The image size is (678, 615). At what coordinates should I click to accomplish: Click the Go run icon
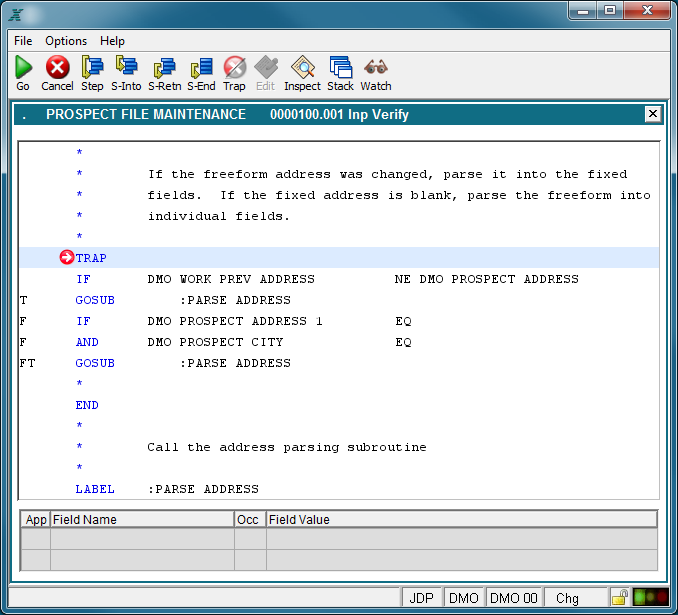(23, 68)
